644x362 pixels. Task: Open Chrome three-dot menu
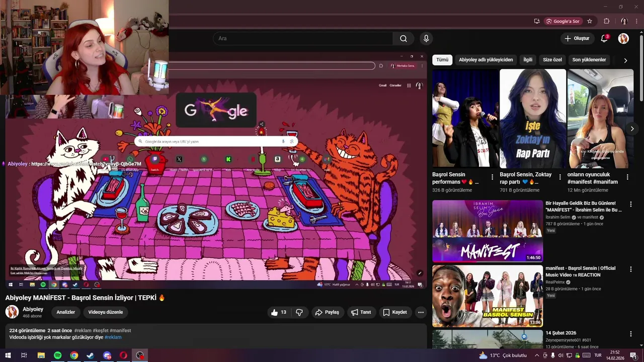[x=636, y=21]
